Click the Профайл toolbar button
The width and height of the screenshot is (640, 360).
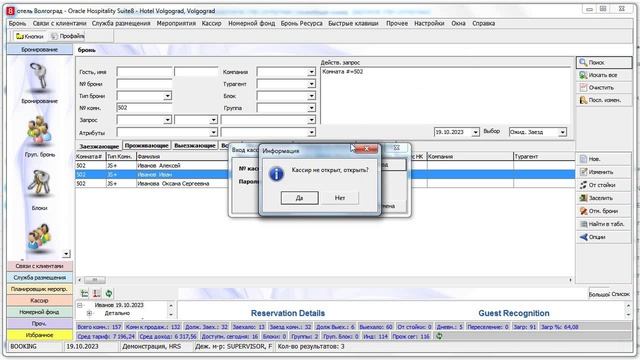(x=67, y=36)
